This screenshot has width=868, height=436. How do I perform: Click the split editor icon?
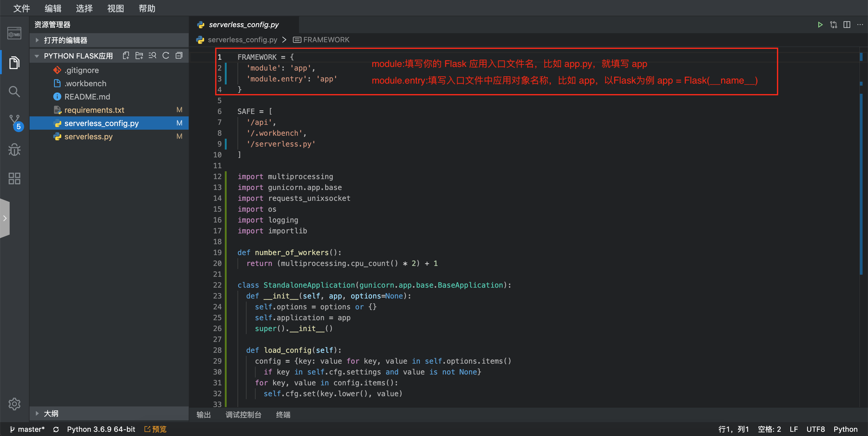(847, 25)
